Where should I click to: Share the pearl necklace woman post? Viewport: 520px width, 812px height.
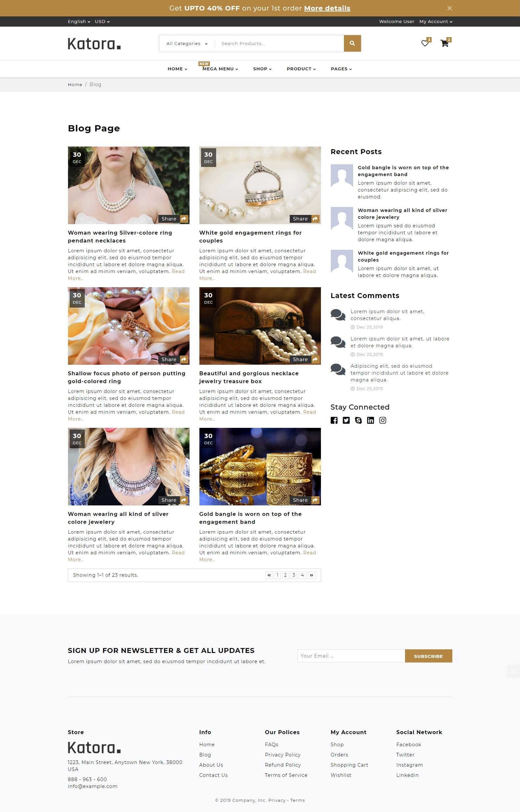[173, 219]
